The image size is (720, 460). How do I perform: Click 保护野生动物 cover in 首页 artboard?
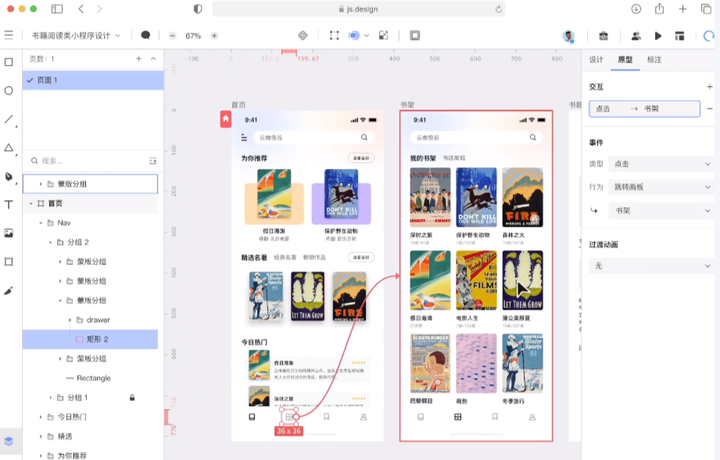tap(341, 196)
